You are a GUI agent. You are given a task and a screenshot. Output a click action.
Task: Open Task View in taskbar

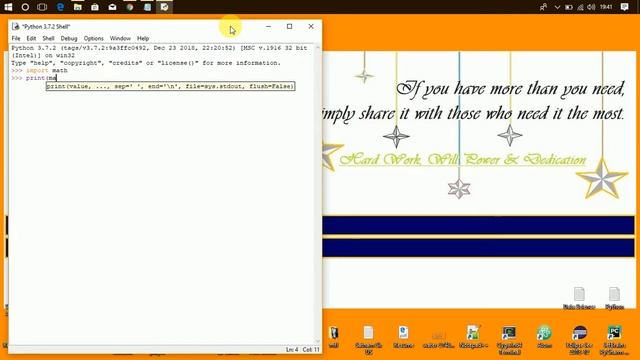(x=42, y=7)
